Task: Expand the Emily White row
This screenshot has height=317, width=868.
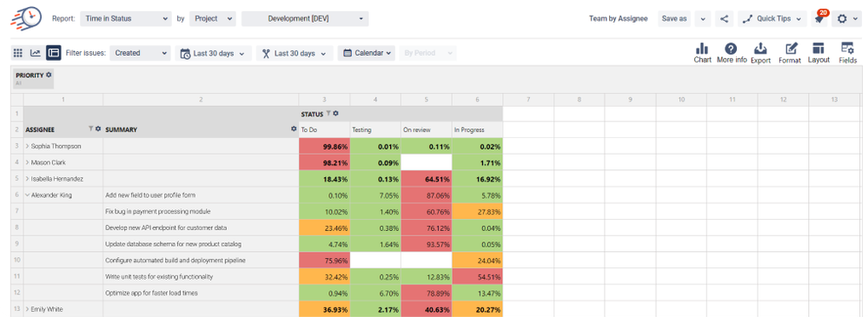Action: tap(27, 309)
